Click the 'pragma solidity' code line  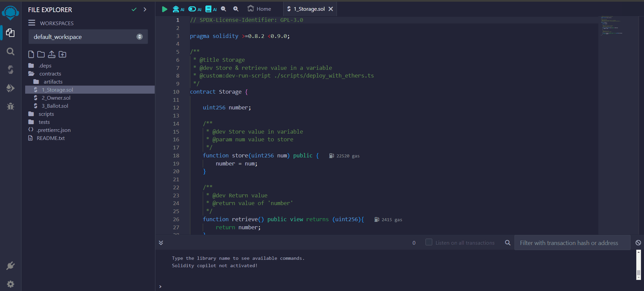[240, 36]
